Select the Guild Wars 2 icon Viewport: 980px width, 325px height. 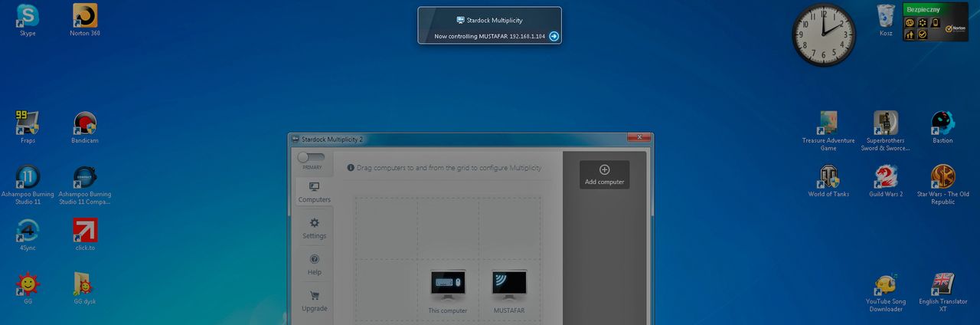(x=886, y=182)
